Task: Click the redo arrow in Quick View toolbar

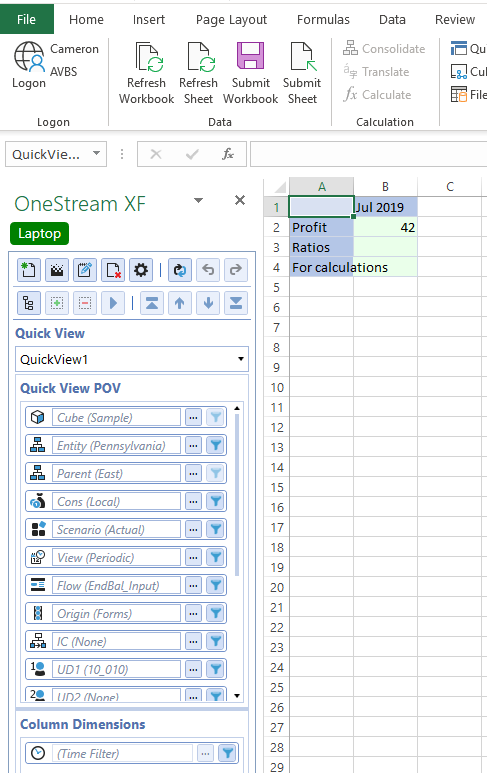Action: 236,270
